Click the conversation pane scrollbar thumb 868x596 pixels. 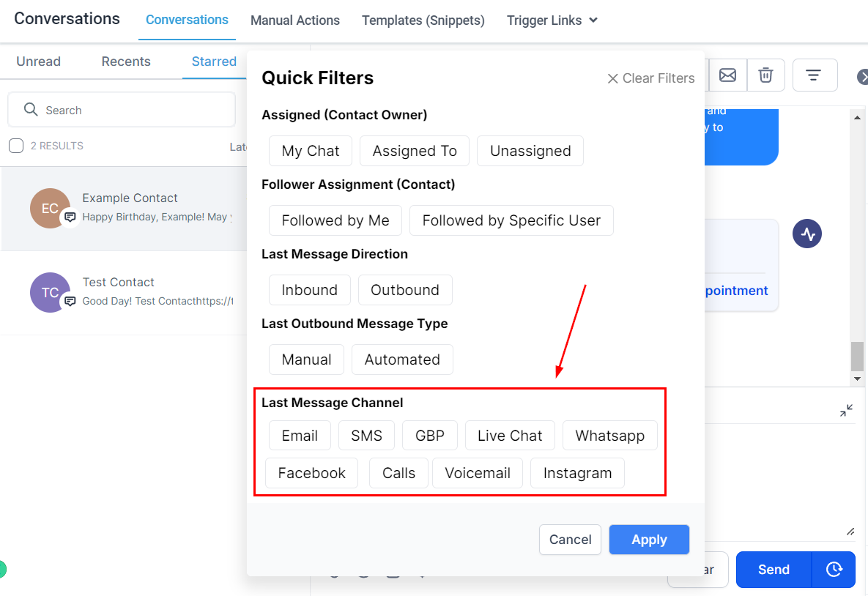[x=857, y=357]
